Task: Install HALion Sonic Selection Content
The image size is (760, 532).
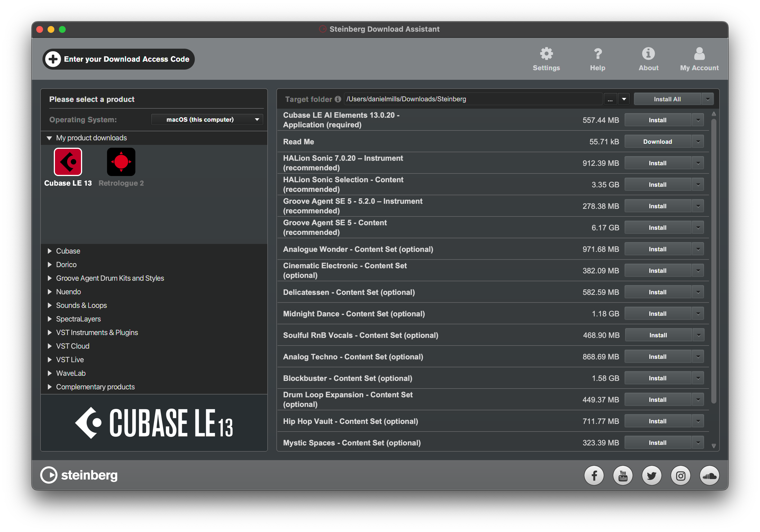Action: (657, 185)
